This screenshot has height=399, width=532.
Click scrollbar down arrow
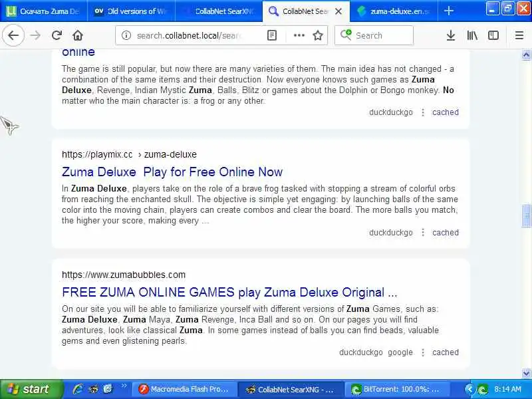click(526, 374)
